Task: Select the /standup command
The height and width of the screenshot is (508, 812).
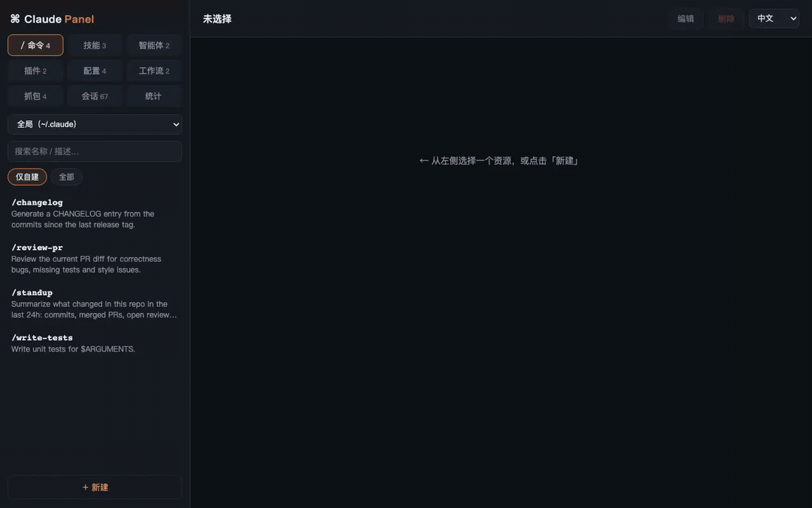Action: [x=95, y=303]
